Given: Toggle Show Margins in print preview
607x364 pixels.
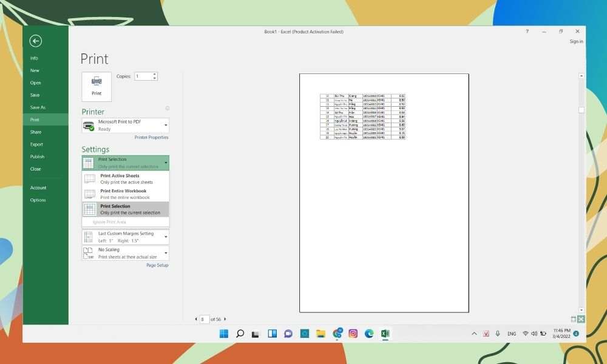Looking at the screenshot, I should coord(574,319).
